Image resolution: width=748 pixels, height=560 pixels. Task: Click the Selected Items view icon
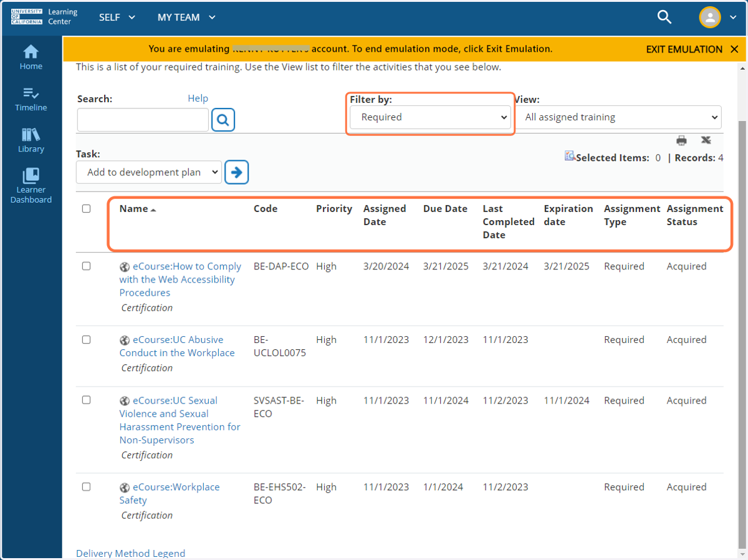pyautogui.click(x=570, y=156)
